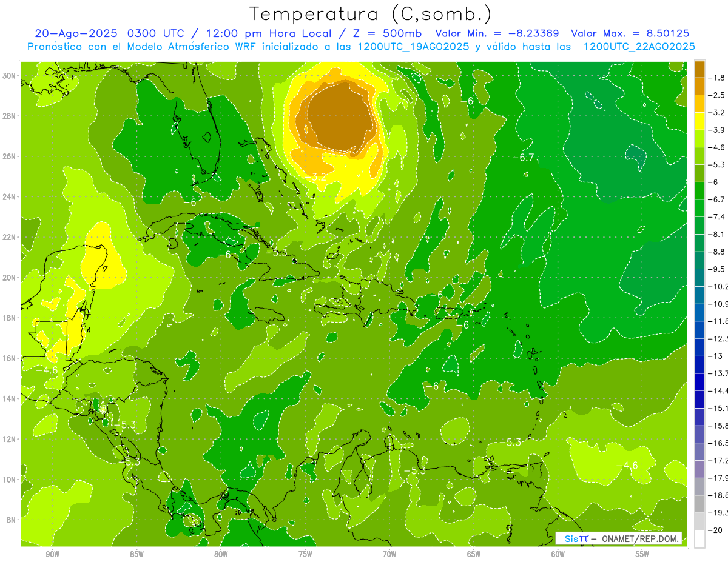Viewport: 728px width, 562px height.
Task: Click the '-3.2' legend label
Action: (716, 113)
